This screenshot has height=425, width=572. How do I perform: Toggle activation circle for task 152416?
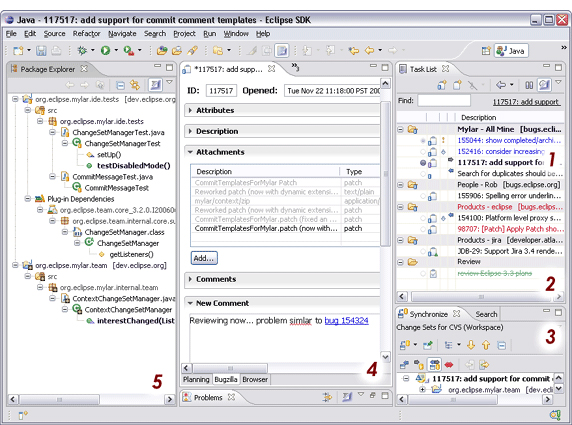[423, 151]
